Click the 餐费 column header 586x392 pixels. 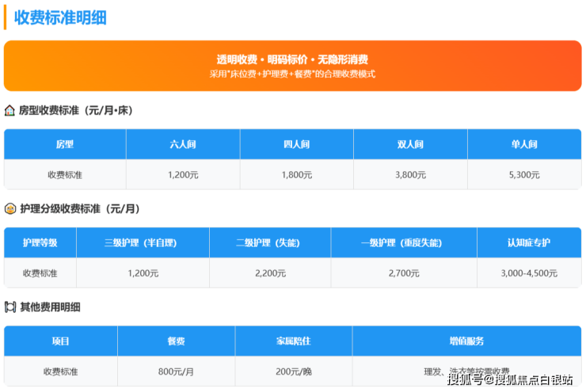tap(176, 341)
